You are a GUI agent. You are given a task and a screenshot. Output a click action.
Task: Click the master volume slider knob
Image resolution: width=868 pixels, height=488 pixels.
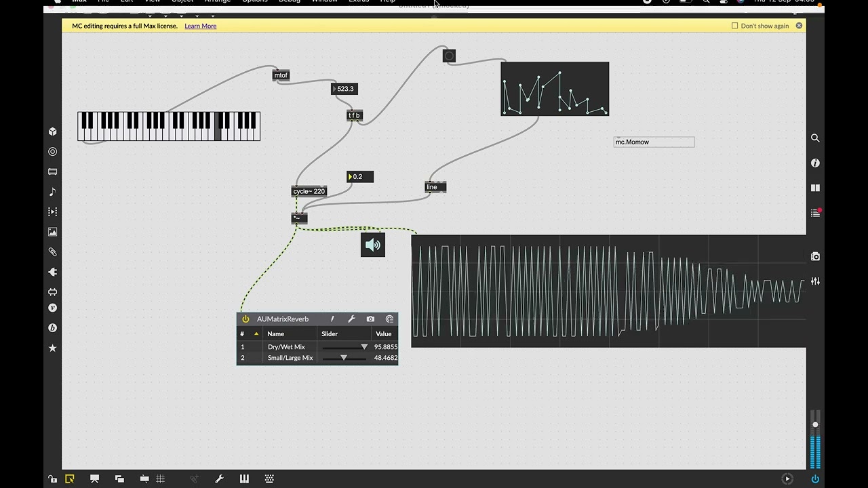click(x=815, y=425)
